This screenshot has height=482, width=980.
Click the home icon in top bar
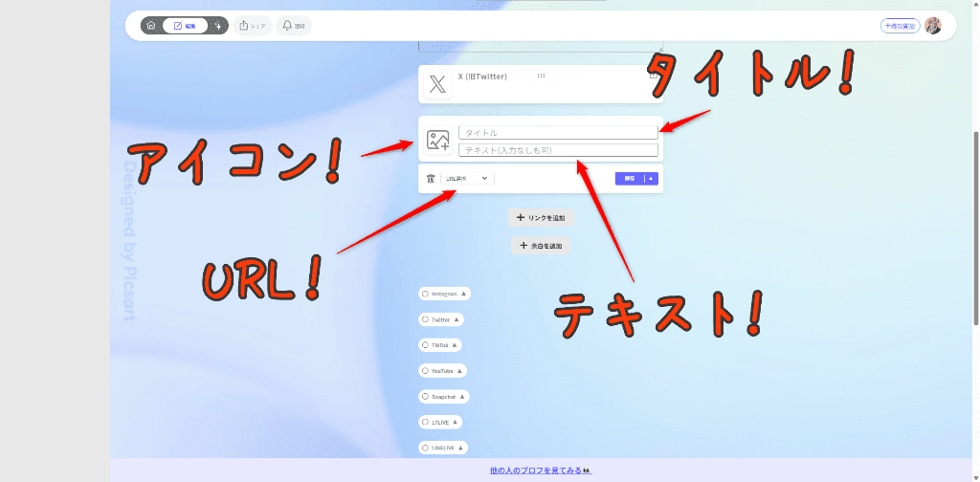pyautogui.click(x=151, y=26)
